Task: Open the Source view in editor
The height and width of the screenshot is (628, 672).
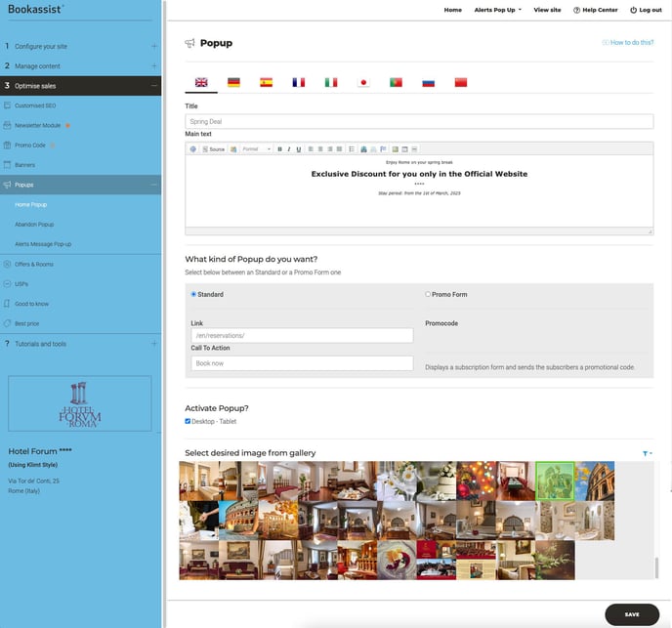Action: (213, 149)
